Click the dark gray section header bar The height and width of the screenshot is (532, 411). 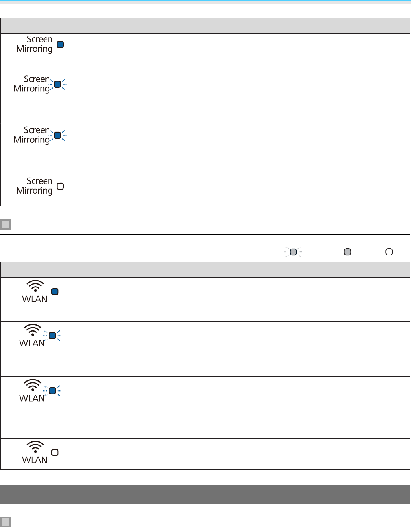click(205, 494)
